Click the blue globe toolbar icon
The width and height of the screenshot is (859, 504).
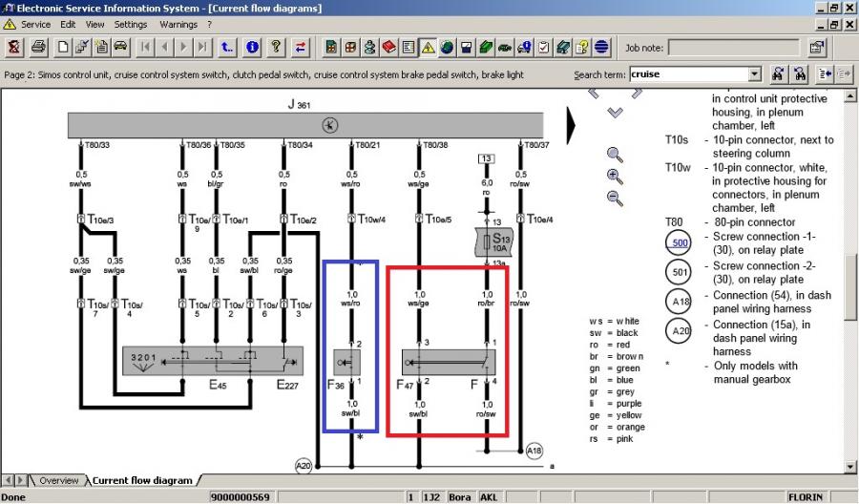click(x=602, y=47)
